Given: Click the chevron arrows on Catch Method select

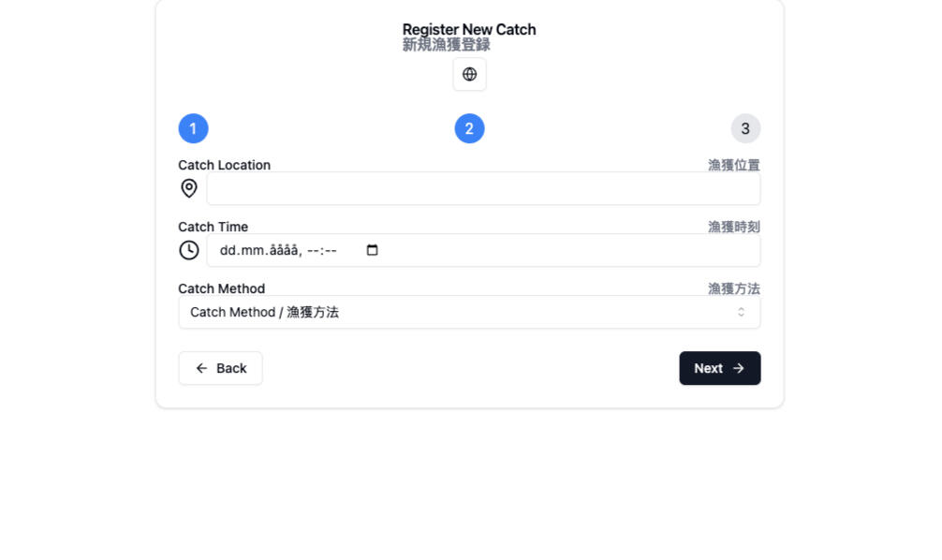Looking at the screenshot, I should (x=741, y=312).
